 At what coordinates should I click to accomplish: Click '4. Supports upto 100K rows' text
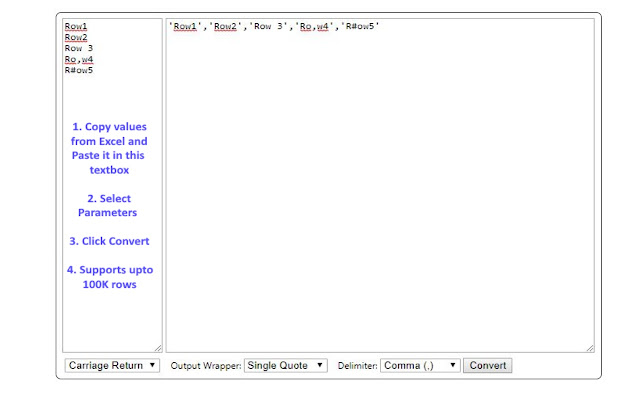click(x=110, y=277)
